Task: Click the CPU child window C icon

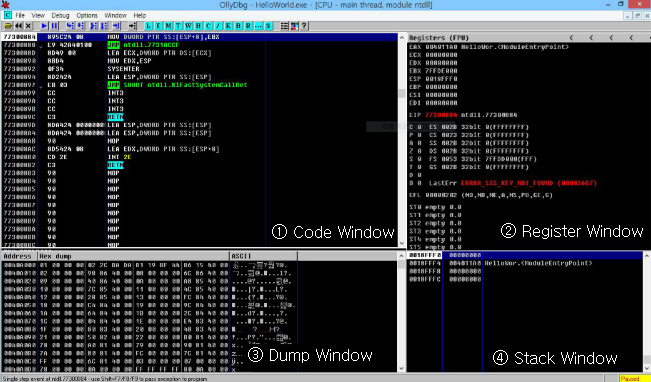Action: tap(8, 15)
